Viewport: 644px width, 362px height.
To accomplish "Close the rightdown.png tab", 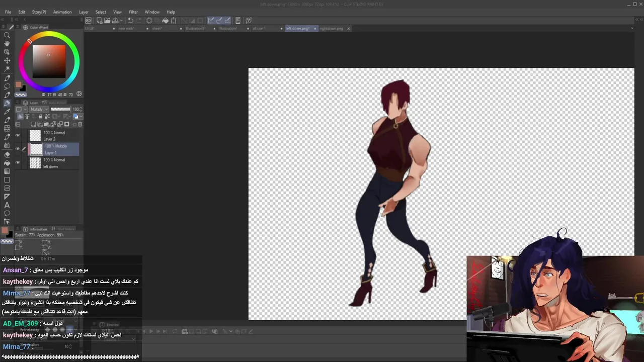I will pyautogui.click(x=348, y=29).
